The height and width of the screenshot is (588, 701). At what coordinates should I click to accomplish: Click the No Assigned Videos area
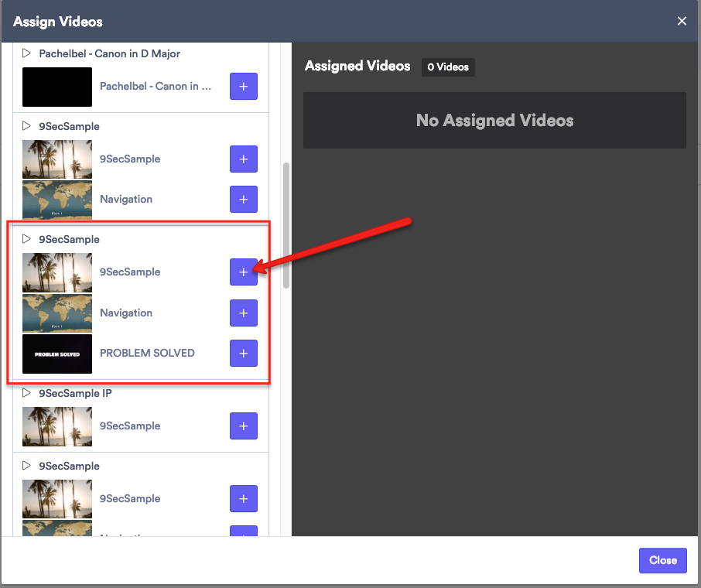494,120
